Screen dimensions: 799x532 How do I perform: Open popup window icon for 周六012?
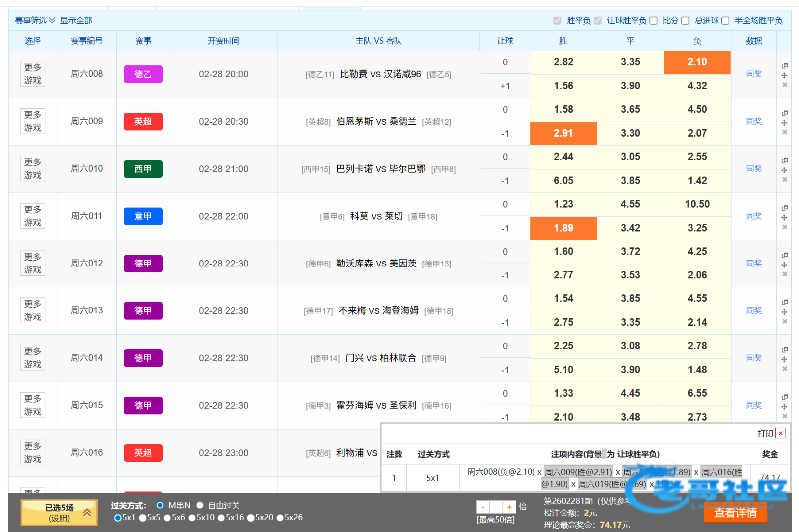point(785,255)
